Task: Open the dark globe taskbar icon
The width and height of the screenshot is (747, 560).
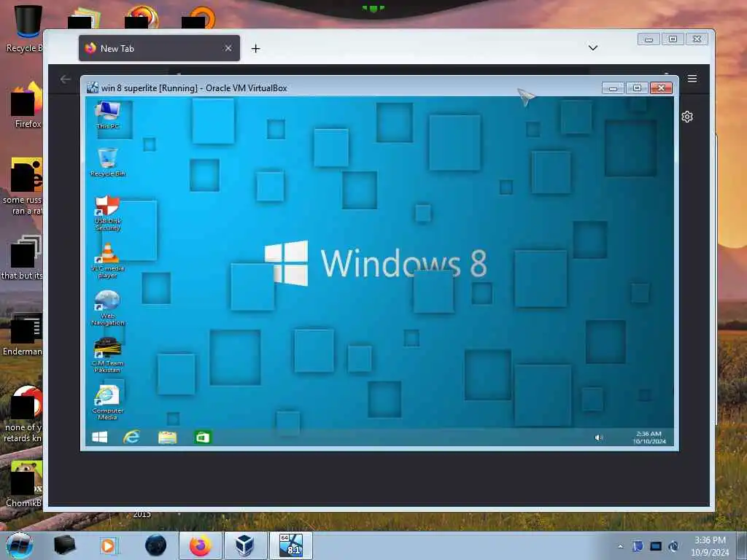Action: pyautogui.click(x=156, y=545)
